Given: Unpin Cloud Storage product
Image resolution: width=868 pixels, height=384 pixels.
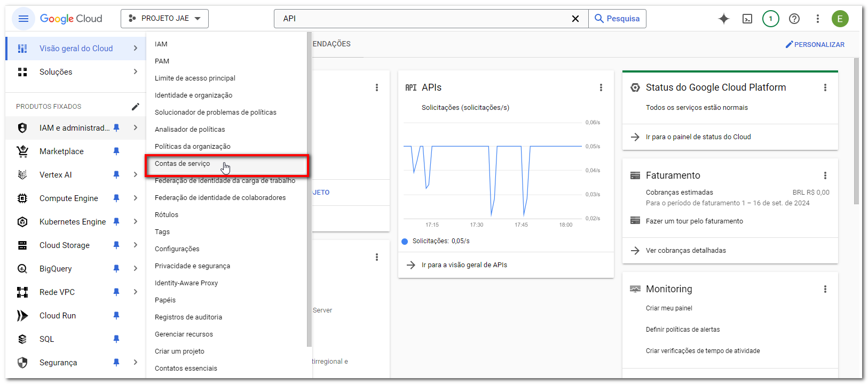Looking at the screenshot, I should [x=116, y=245].
